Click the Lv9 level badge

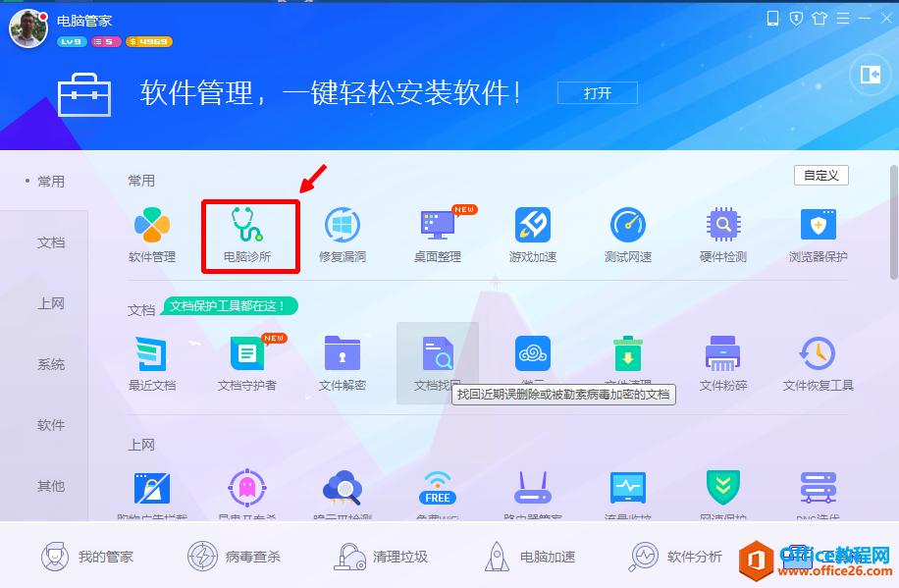pos(72,42)
